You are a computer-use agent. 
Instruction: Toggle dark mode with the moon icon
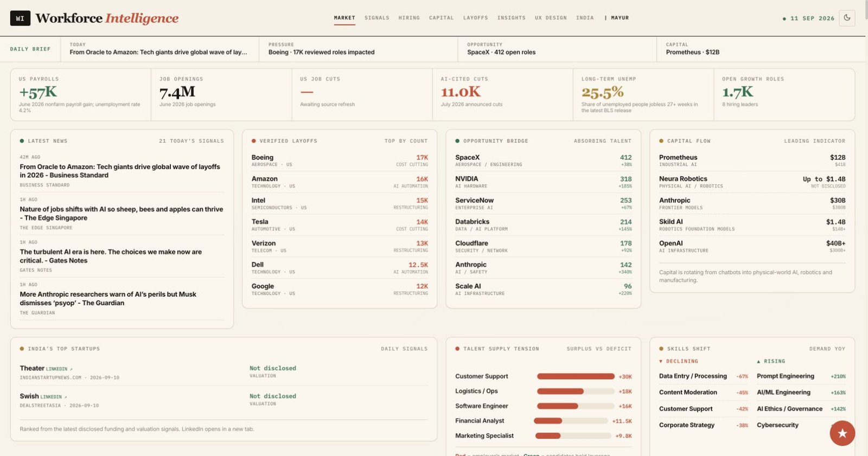pos(847,18)
